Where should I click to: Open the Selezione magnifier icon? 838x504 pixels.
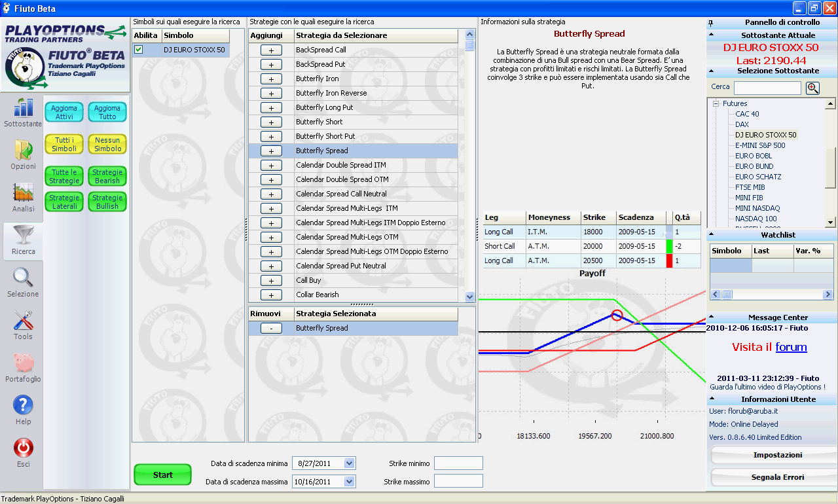23,278
